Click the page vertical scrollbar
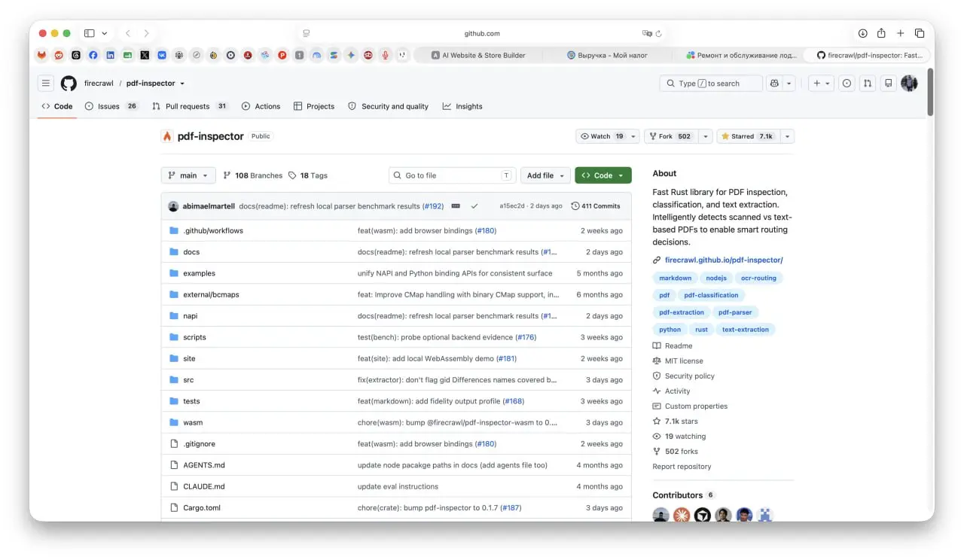 click(931, 92)
